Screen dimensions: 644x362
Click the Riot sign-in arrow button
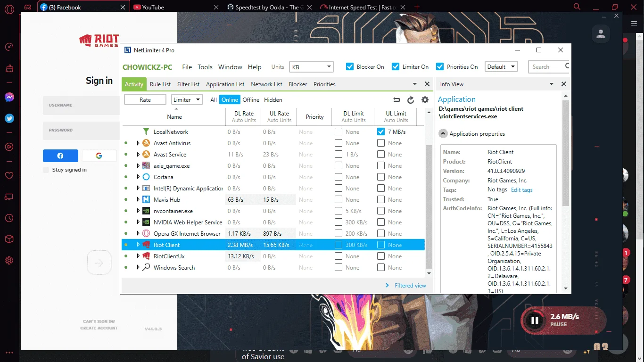point(99,263)
